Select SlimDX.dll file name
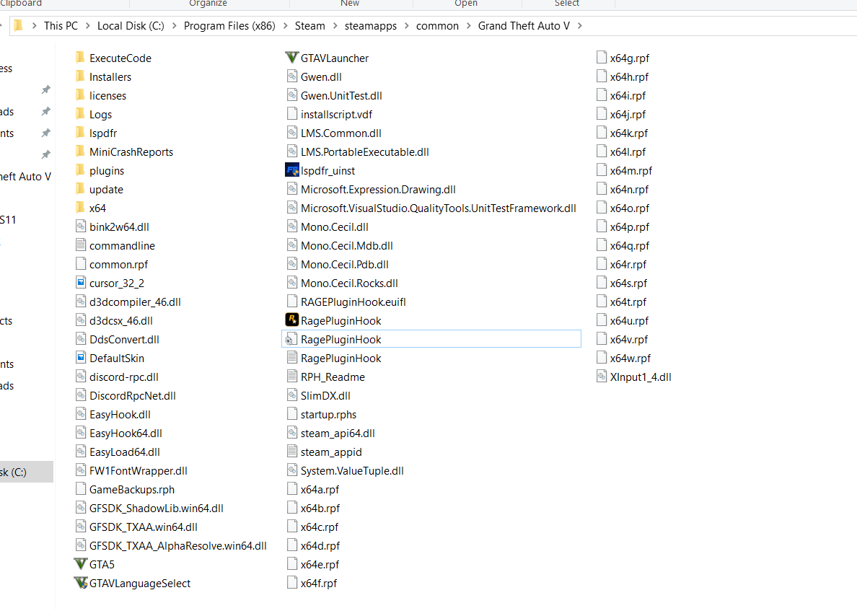 click(x=326, y=395)
